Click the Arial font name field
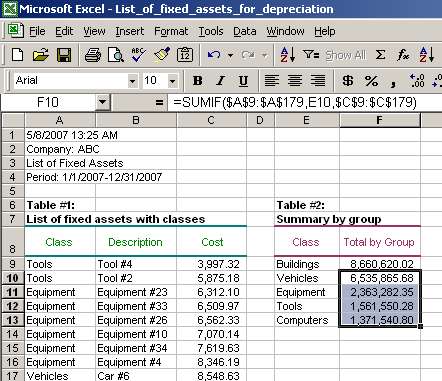 (x=71, y=81)
